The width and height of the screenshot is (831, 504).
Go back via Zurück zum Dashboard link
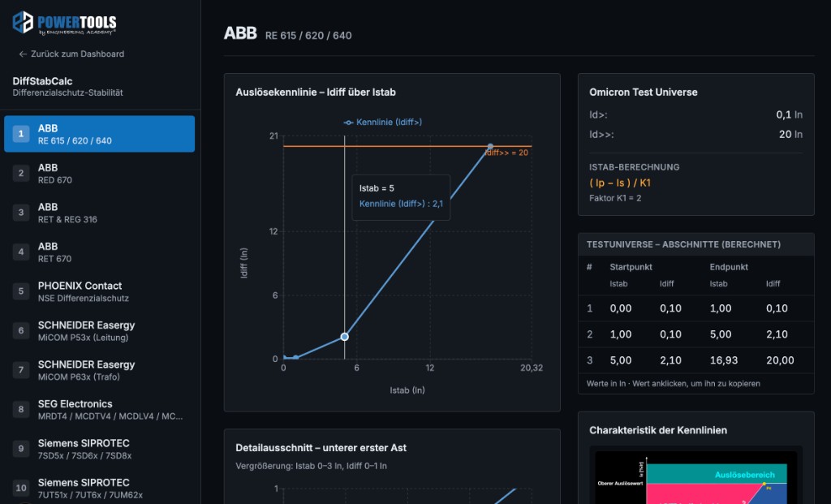coord(71,54)
